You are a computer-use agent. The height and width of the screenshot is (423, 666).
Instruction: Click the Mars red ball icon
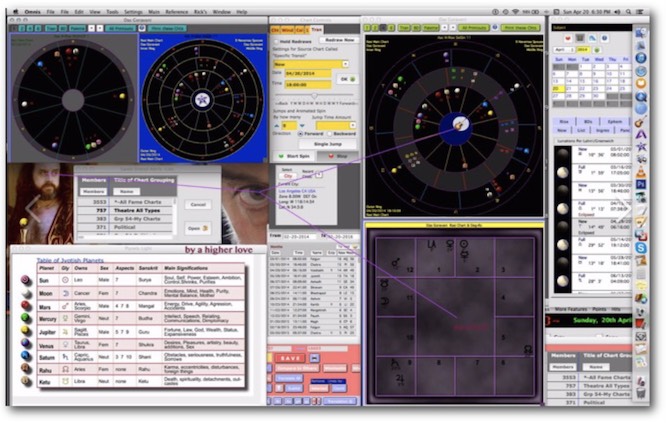coord(24,307)
